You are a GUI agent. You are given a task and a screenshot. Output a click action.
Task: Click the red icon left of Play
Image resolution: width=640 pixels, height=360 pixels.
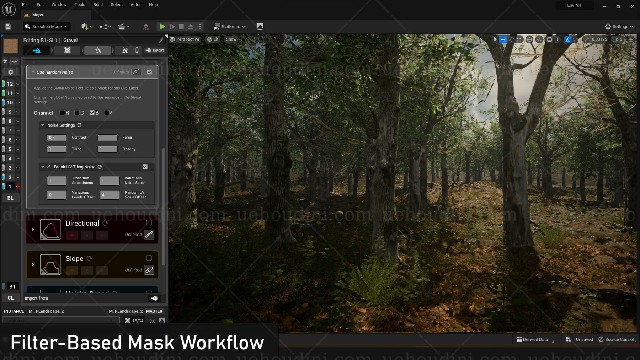[146, 27]
